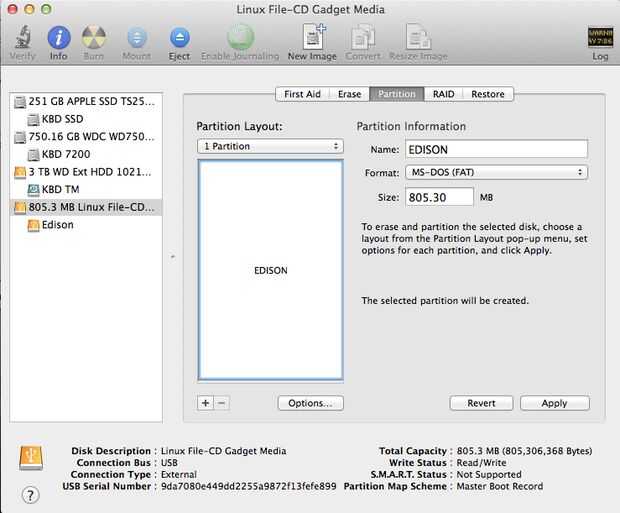Click the minus icon to remove a partition
Image resolution: width=620 pixels, height=513 pixels.
coord(222,403)
